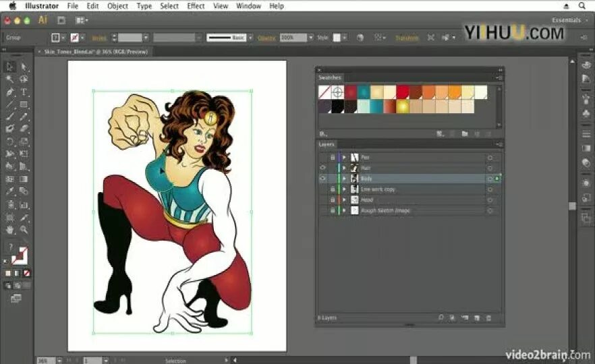
Task: Select the Pen tool
Action: tap(9, 92)
